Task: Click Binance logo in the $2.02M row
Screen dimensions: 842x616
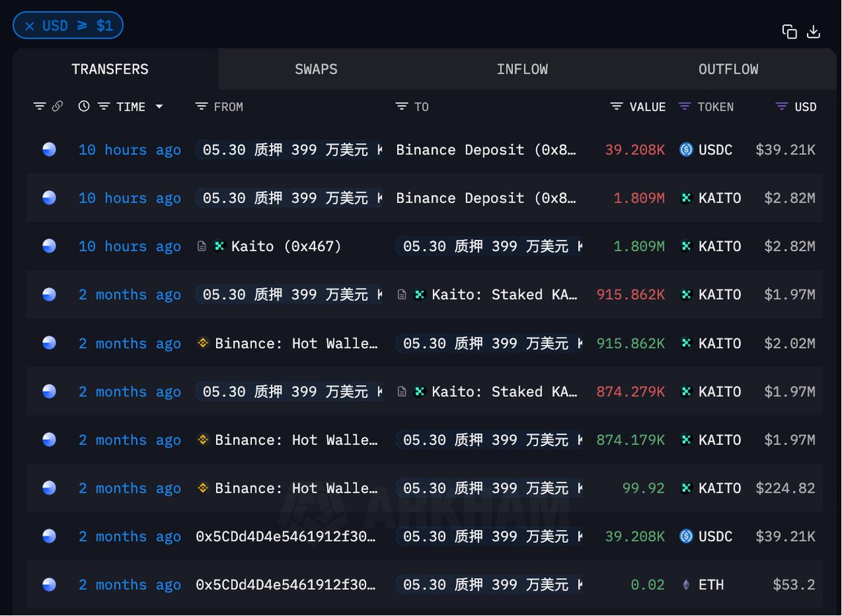Action: pyautogui.click(x=203, y=343)
